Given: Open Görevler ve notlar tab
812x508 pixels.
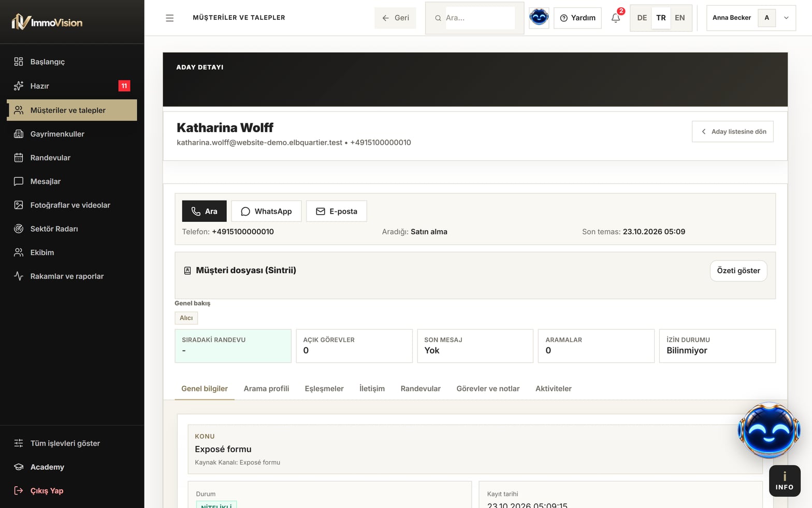Looking at the screenshot, I should pyautogui.click(x=488, y=389).
